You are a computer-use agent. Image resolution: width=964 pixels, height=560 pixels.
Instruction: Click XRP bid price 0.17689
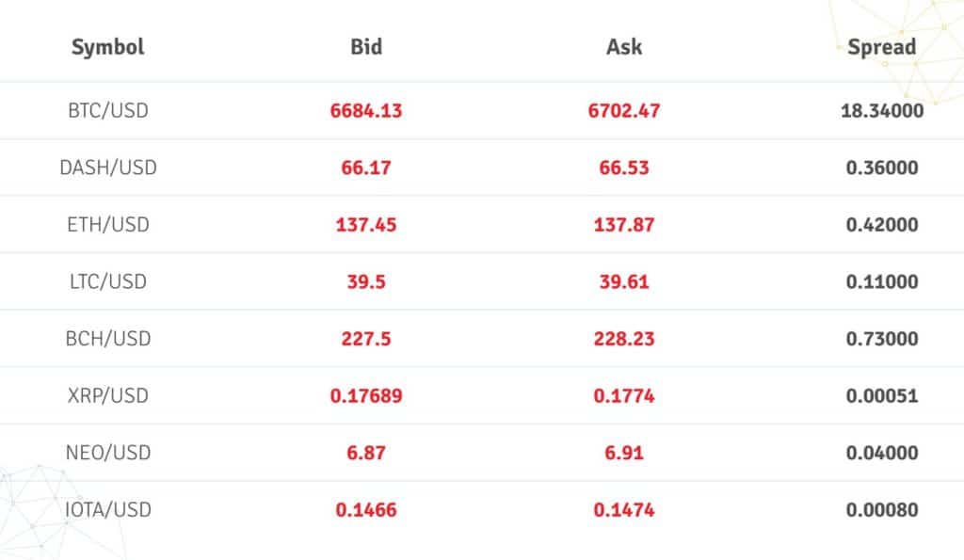pos(366,396)
